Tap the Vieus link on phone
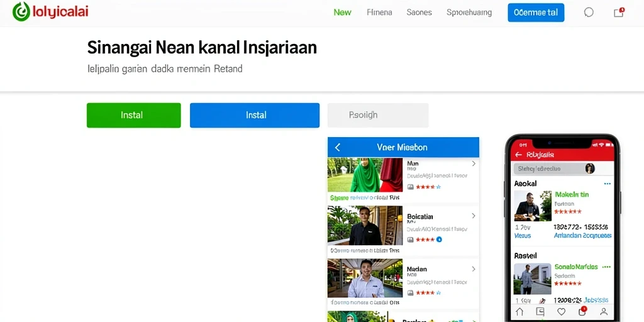 pyautogui.click(x=523, y=236)
